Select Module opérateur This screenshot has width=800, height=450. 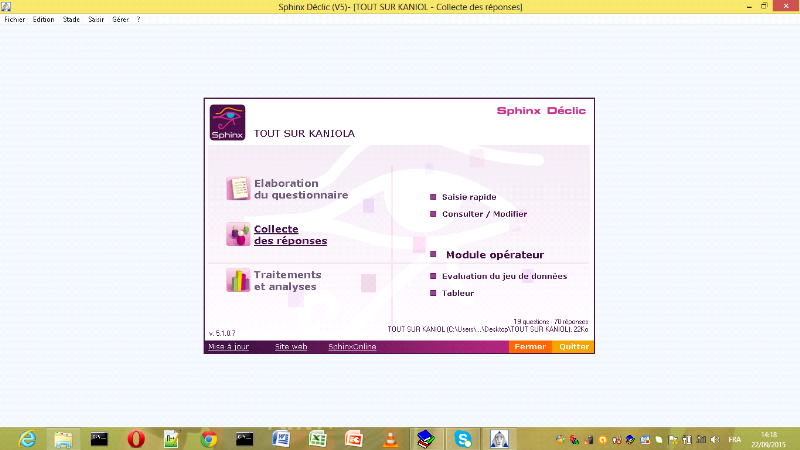(494, 255)
